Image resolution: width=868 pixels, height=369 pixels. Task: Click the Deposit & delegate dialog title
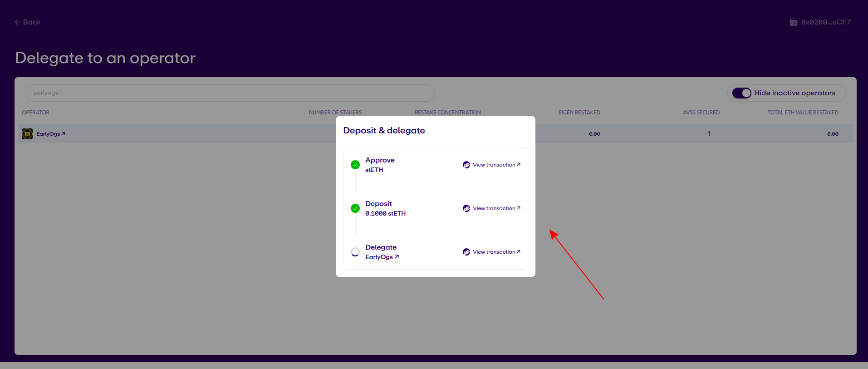tap(384, 131)
